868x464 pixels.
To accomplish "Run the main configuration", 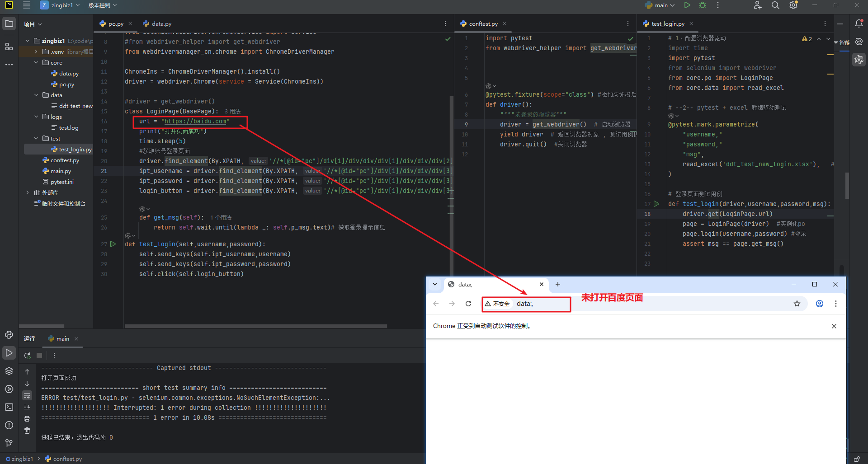I will point(687,5).
